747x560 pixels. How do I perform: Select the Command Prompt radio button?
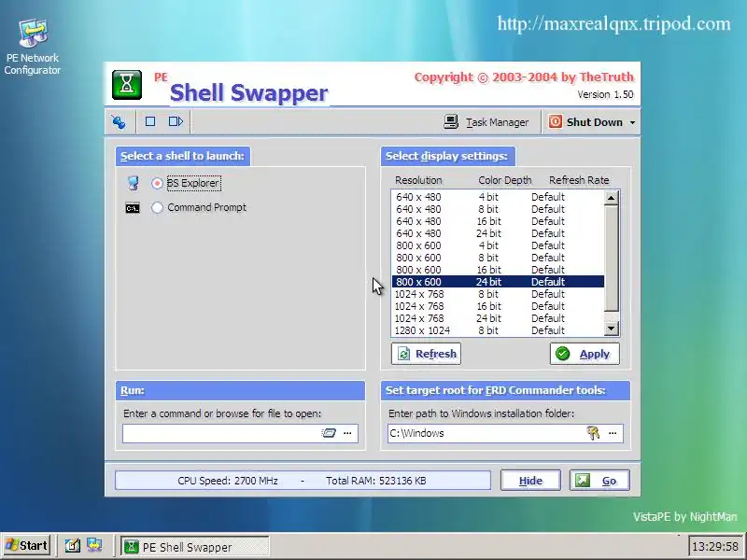[157, 207]
